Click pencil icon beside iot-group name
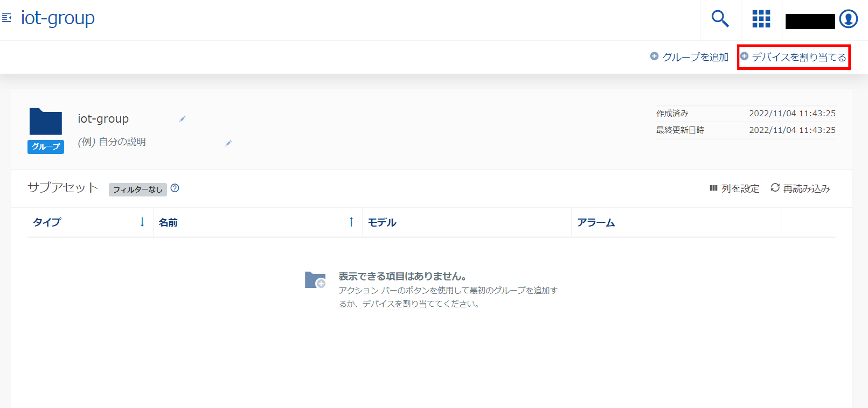The height and width of the screenshot is (408, 868). [182, 119]
